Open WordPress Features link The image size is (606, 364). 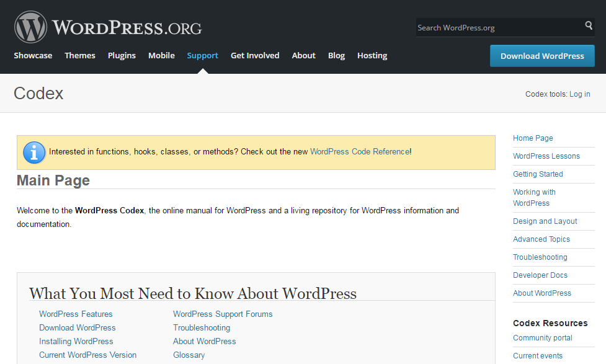click(x=76, y=314)
